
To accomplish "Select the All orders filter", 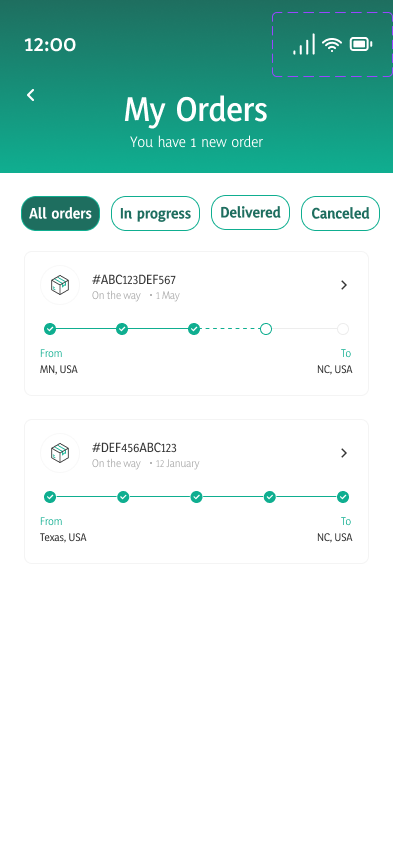I will coord(60,214).
